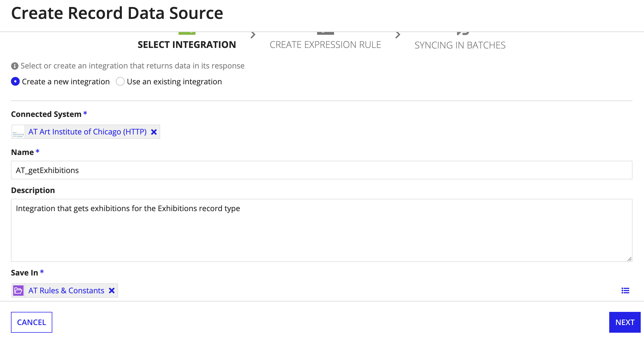Image resolution: width=644 pixels, height=339 pixels.
Task: Go to CREATE EXPRESSION RULE step
Action: 325,45
